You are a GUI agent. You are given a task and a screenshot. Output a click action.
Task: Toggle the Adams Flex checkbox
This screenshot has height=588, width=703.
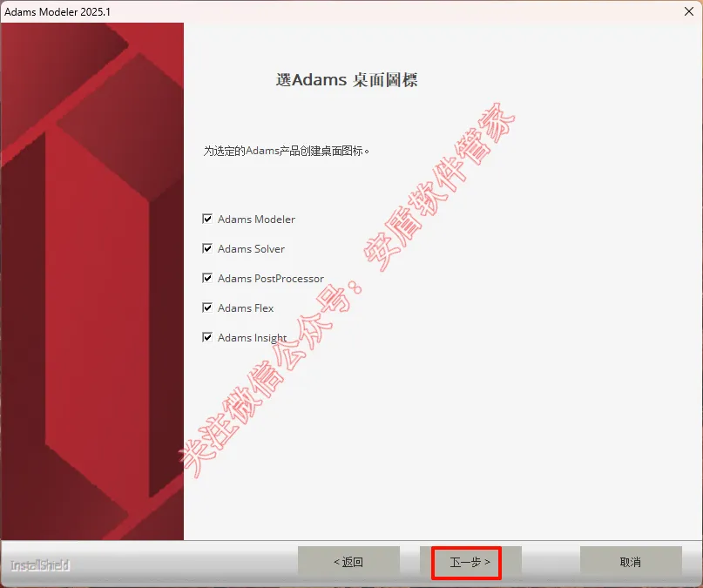[207, 308]
